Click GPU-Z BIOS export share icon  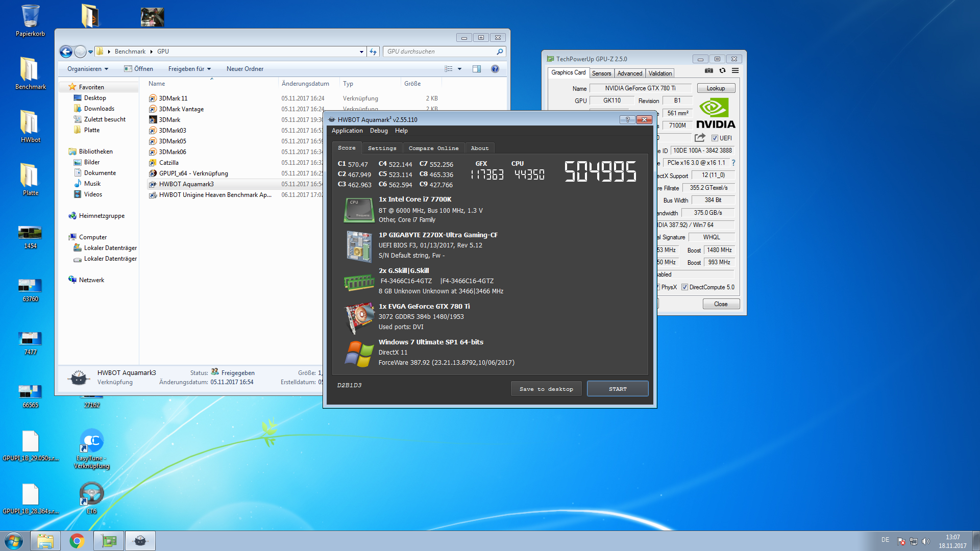coord(700,138)
